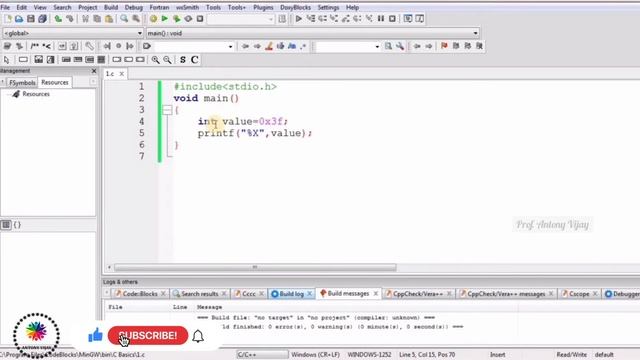
Task: Click the Open file icon
Action: coord(19,19)
